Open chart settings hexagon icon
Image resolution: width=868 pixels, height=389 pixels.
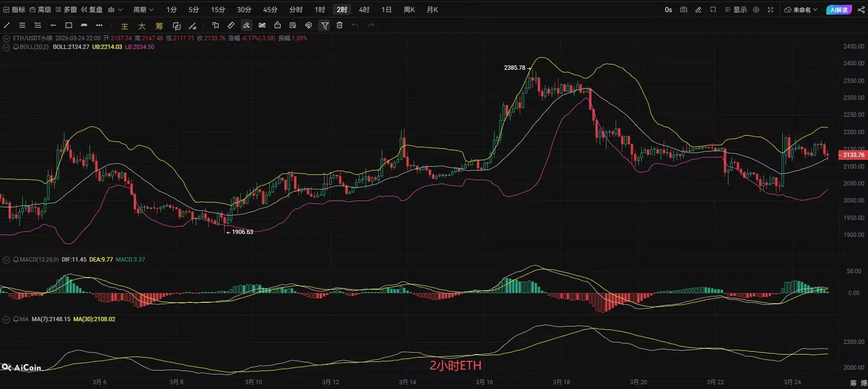756,10
